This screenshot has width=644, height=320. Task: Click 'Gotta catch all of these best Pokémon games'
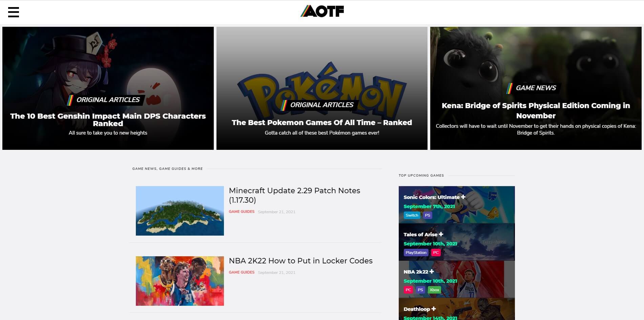pyautogui.click(x=322, y=133)
